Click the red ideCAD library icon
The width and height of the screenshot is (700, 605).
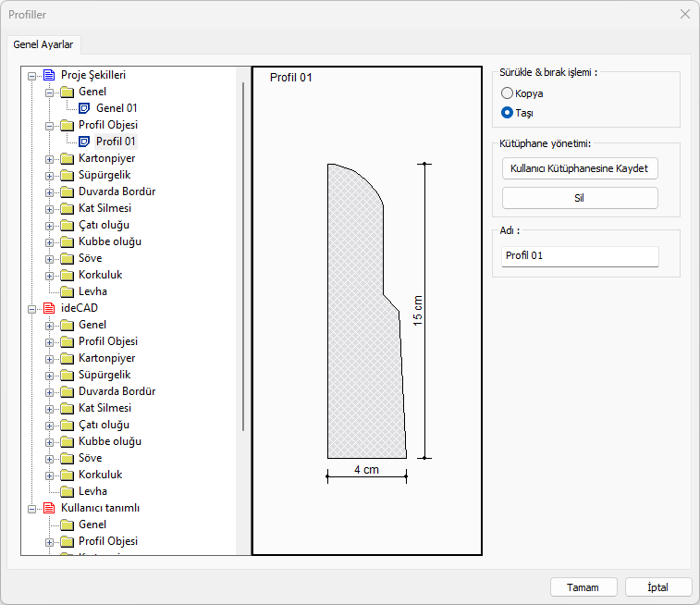(x=49, y=308)
